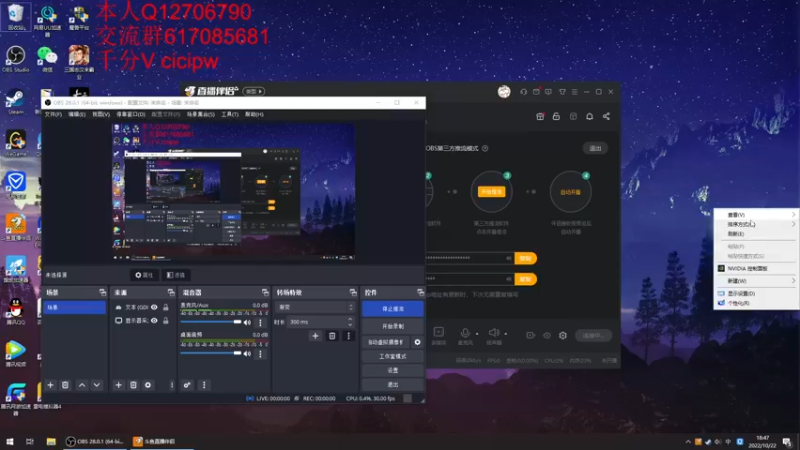Add a new source with the plus icon
Viewport: 800px width, 450px height.
click(x=118, y=385)
